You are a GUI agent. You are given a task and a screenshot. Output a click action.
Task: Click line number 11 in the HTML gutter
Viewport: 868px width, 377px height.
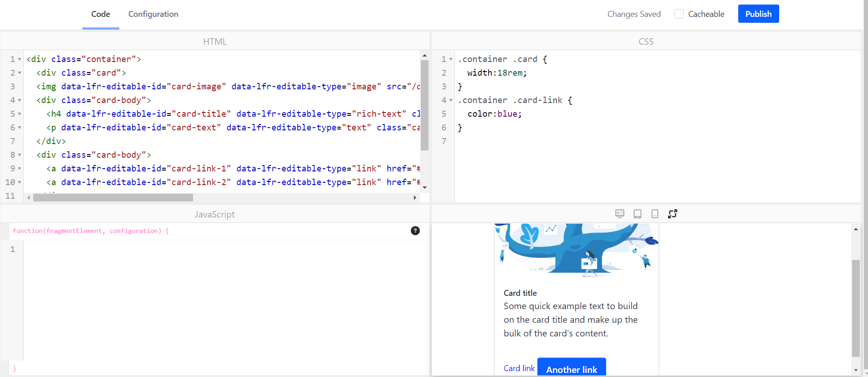(x=10, y=196)
